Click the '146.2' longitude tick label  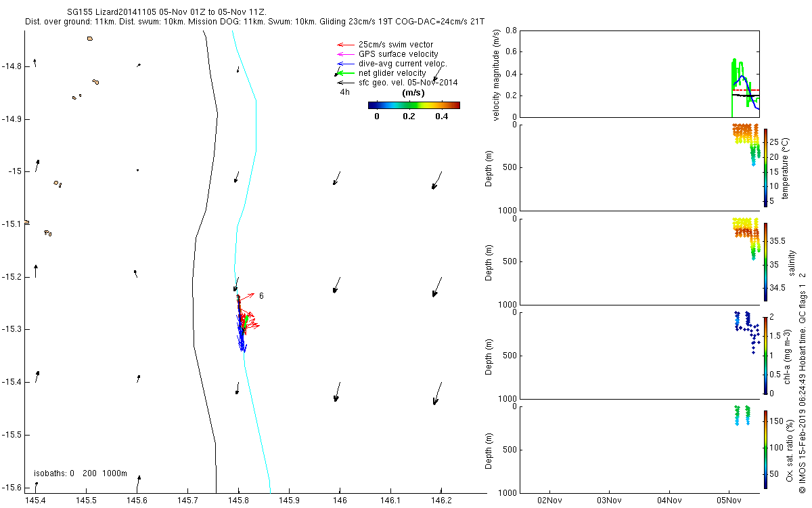[x=441, y=501]
